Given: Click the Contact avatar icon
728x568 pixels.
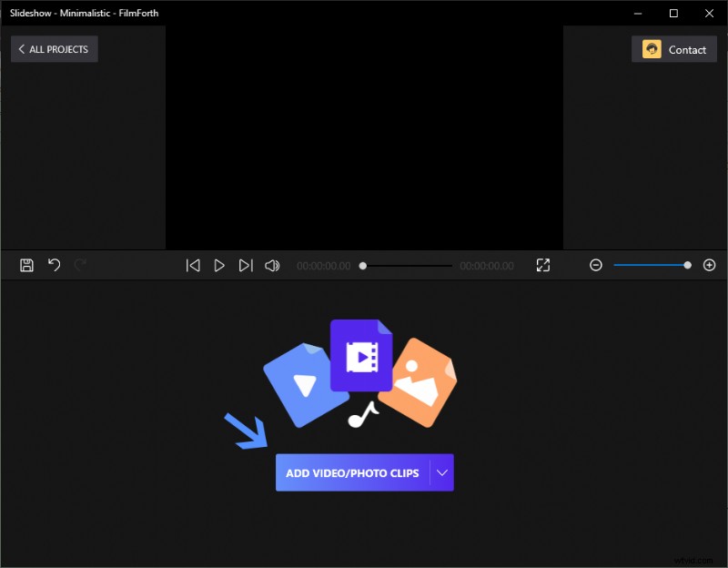Looking at the screenshot, I should pos(653,49).
